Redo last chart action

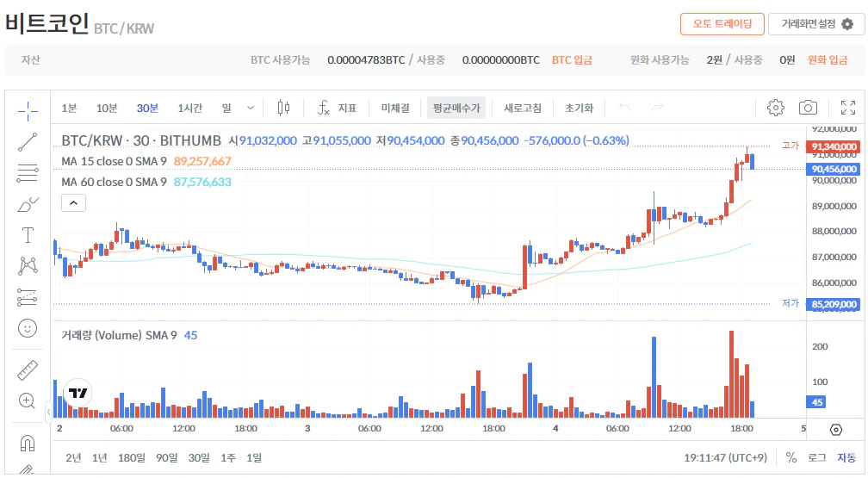657,107
